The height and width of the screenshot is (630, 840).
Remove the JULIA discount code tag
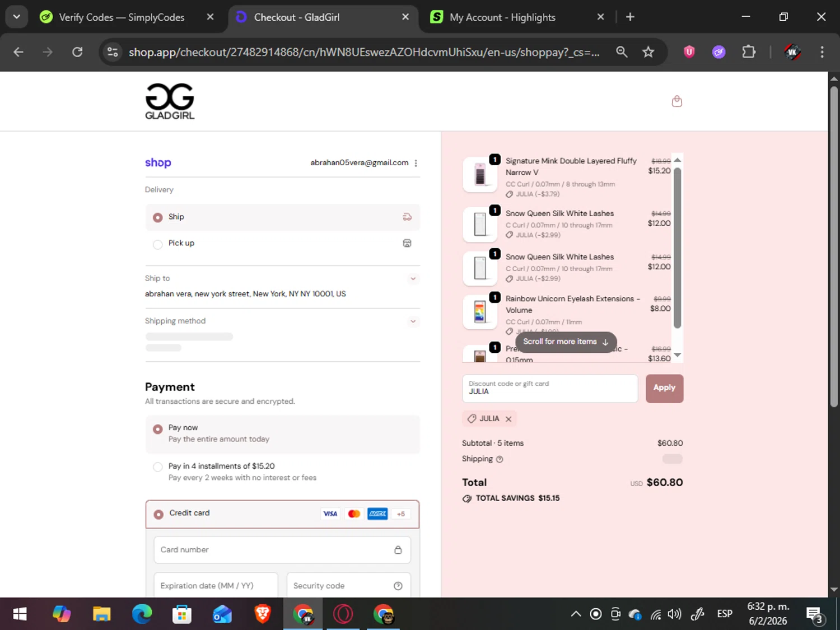(x=508, y=419)
